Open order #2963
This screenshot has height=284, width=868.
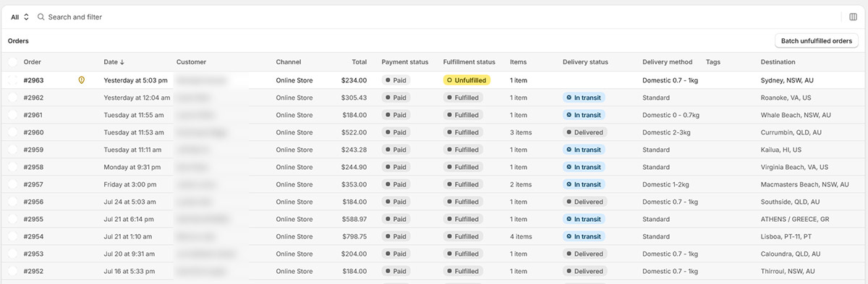tap(33, 80)
